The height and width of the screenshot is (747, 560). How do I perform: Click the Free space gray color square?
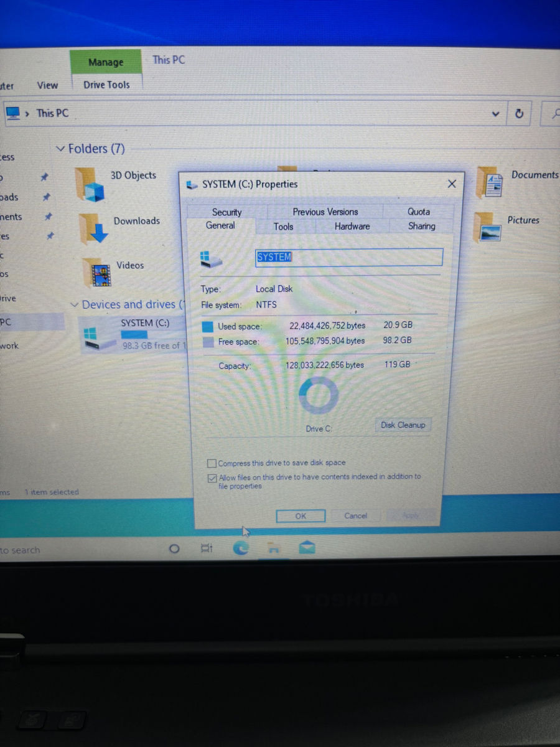pos(208,341)
